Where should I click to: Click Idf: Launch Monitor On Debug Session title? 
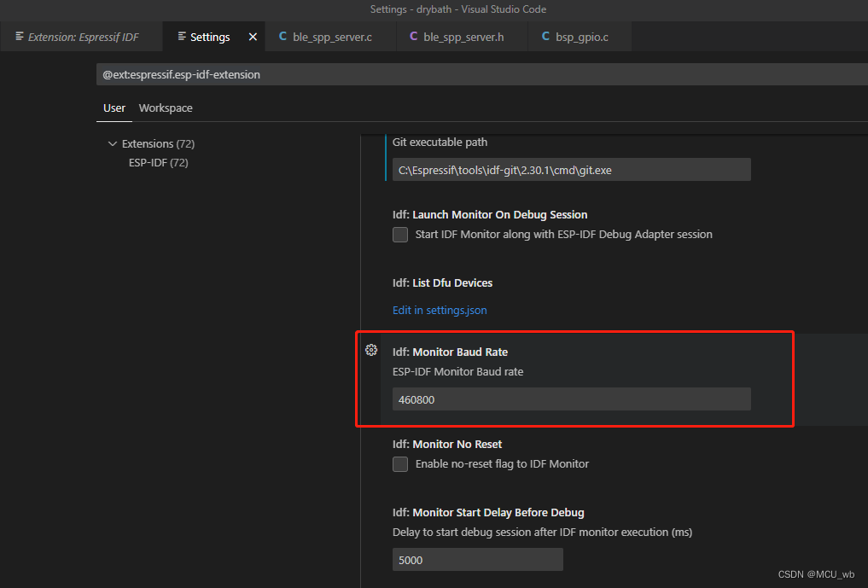(490, 215)
